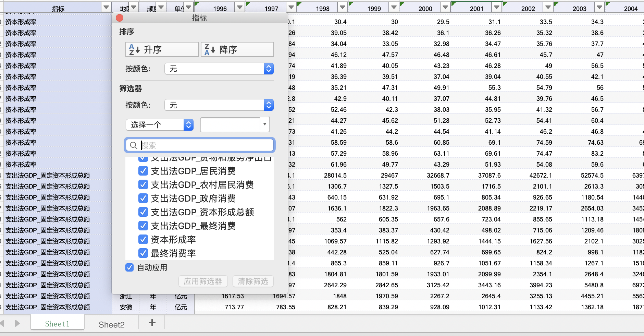The image size is (644, 336).
Task: Select cell with value 1694.57
Action: pos(284,296)
